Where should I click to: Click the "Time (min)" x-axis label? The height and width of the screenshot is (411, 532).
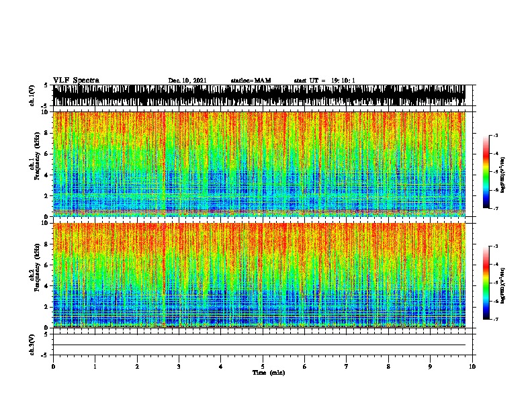pos(269,373)
